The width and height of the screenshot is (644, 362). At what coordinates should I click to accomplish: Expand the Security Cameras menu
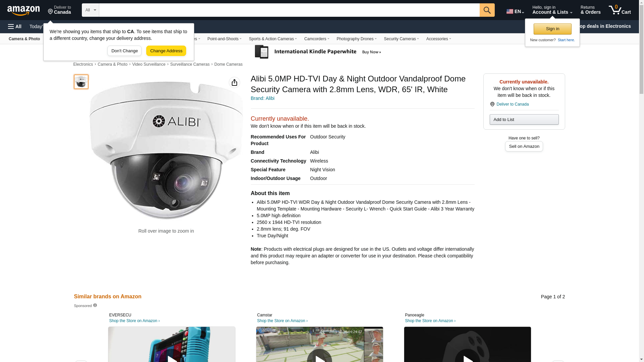pos(401,39)
